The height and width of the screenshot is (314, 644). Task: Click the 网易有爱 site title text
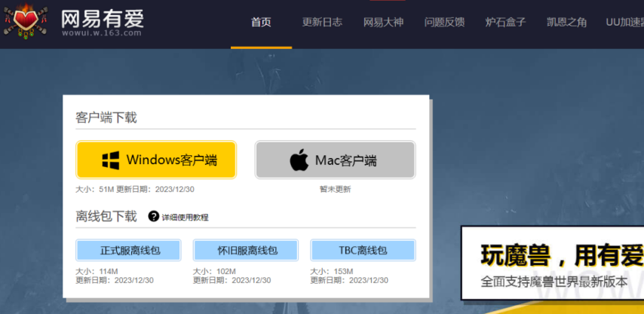pos(103,18)
